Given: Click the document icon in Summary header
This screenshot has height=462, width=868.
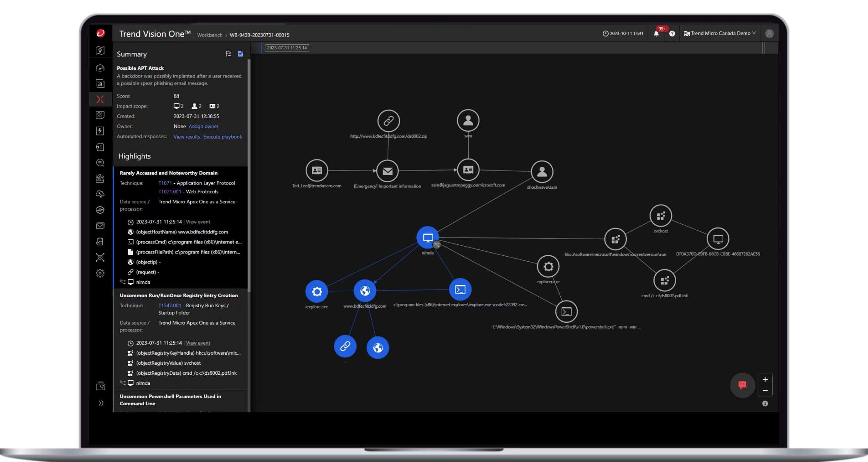Looking at the screenshot, I should (x=240, y=54).
